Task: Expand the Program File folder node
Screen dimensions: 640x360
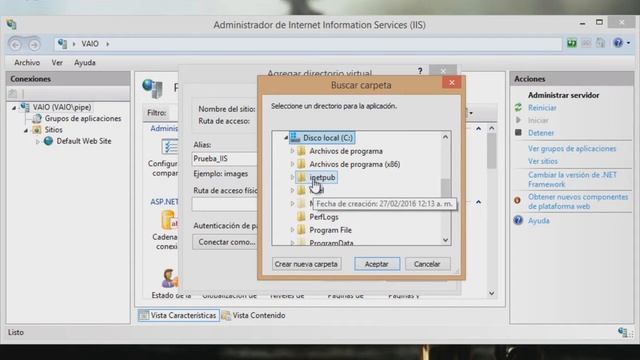Action: click(292, 230)
